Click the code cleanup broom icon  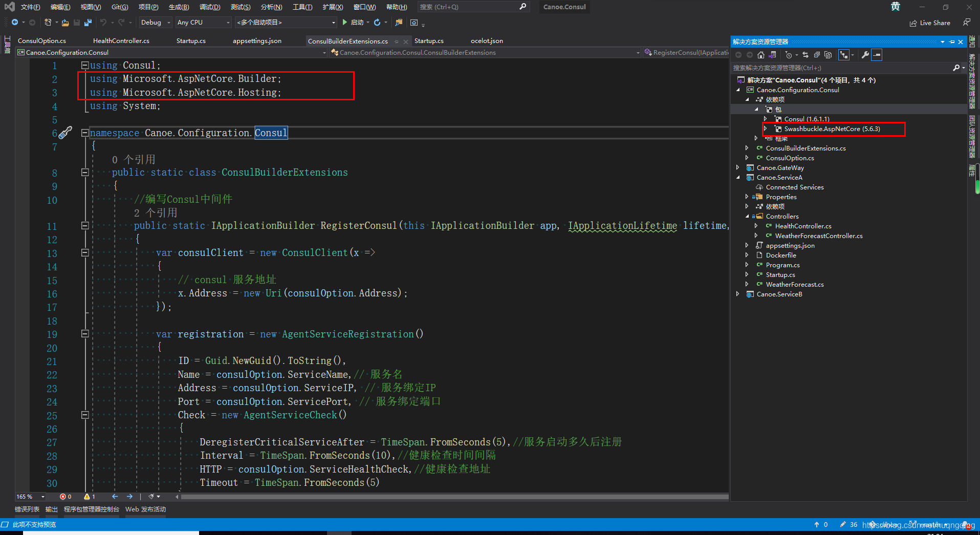(151, 497)
